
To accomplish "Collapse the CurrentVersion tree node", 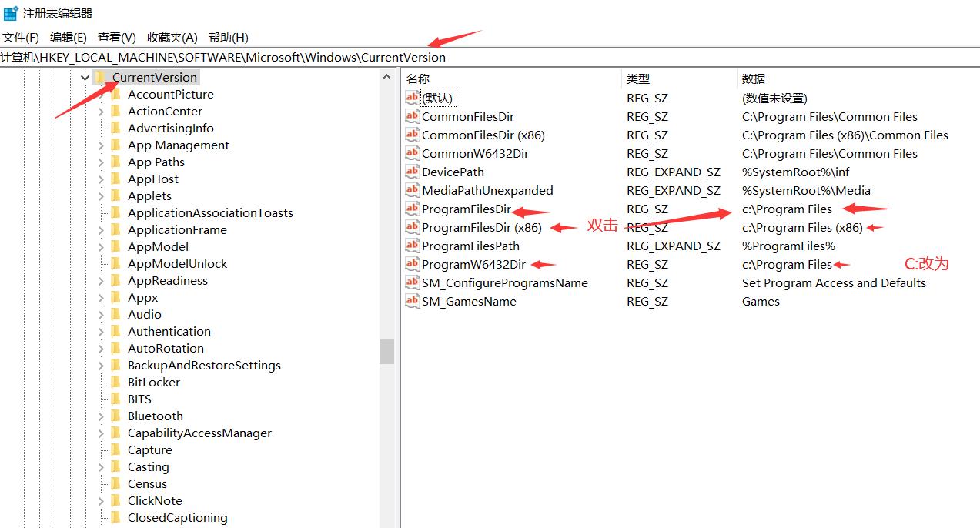I will (x=85, y=77).
